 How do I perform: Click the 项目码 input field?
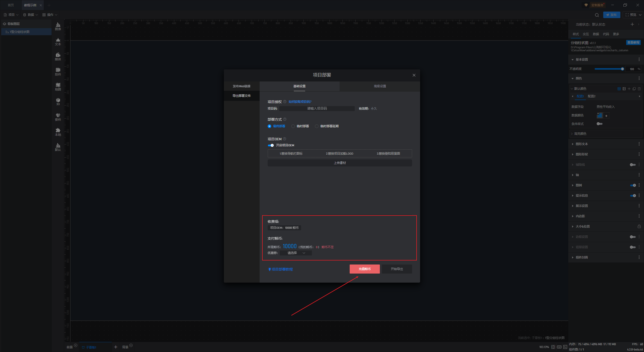(317, 109)
